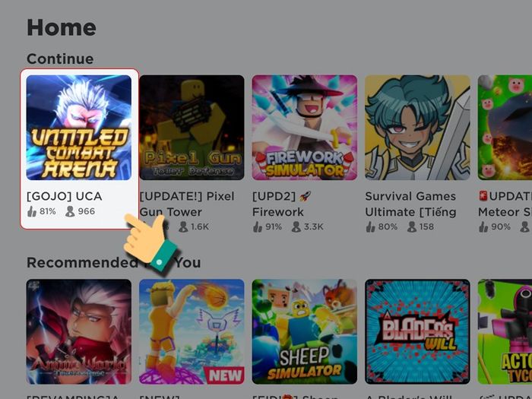Viewport: 532px width, 399px height.
Task: Click the player icon next to 1.6K
Action: tap(183, 226)
